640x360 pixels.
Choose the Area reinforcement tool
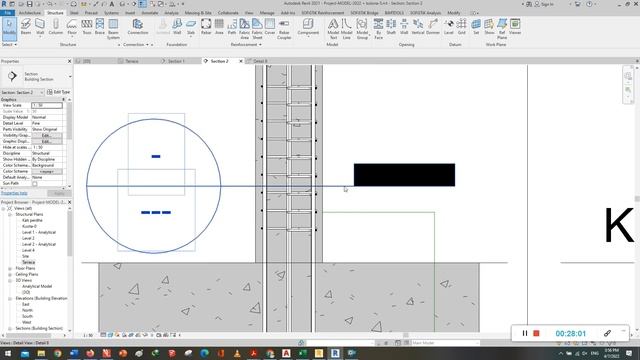pyautogui.click(x=219, y=27)
